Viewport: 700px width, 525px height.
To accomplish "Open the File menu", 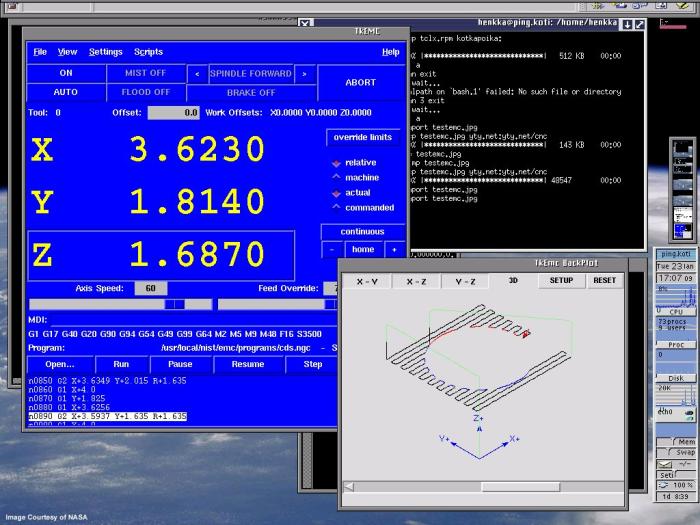I will (40, 52).
